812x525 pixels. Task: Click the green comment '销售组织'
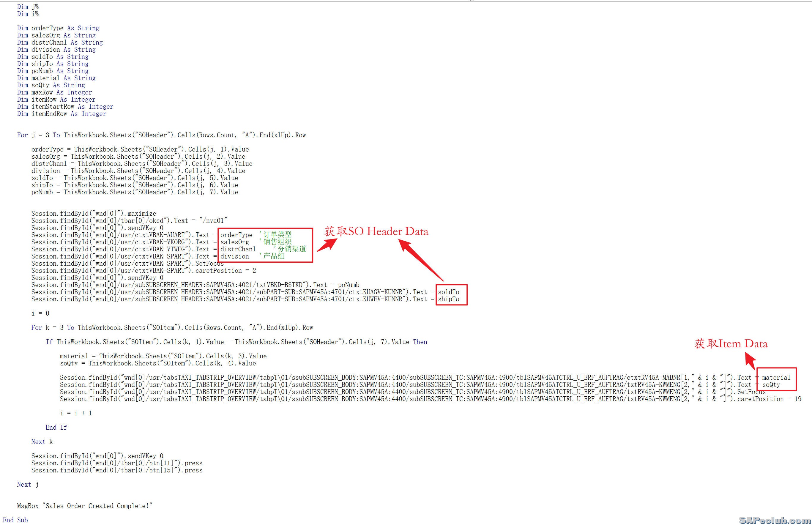click(278, 242)
